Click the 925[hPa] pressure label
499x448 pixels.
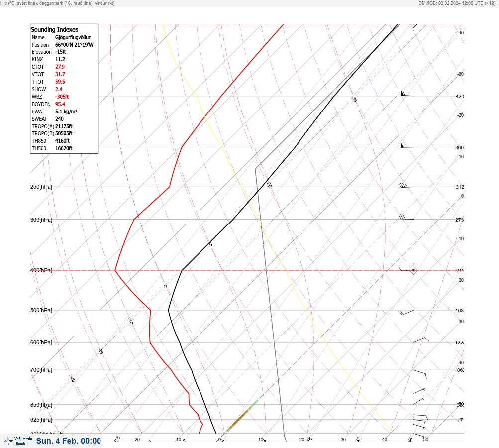pyautogui.click(x=41, y=420)
